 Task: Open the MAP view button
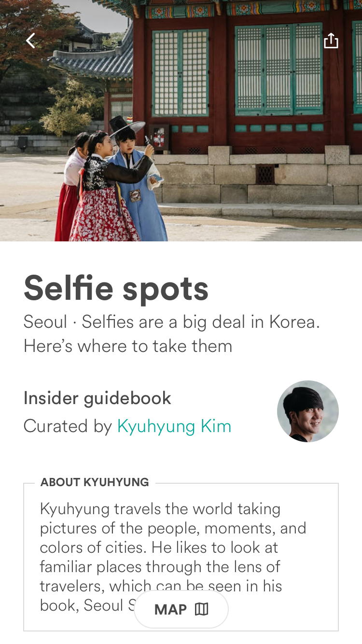181,609
